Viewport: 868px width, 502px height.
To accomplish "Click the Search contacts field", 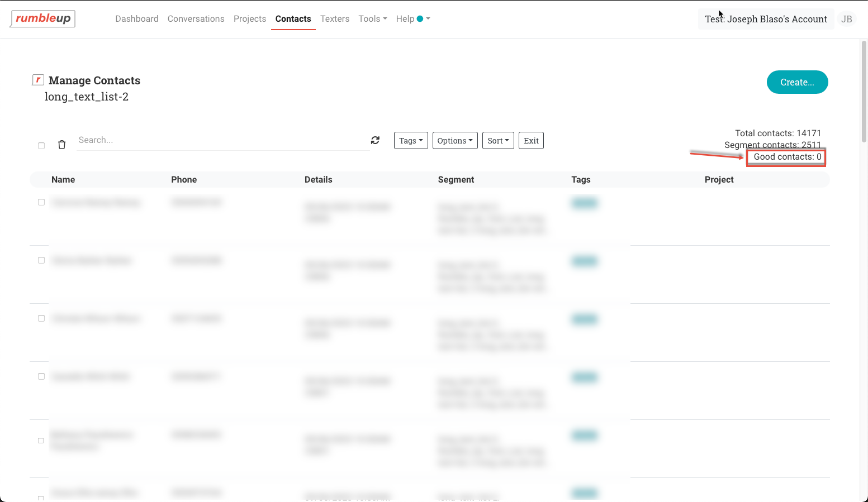I will (223, 140).
